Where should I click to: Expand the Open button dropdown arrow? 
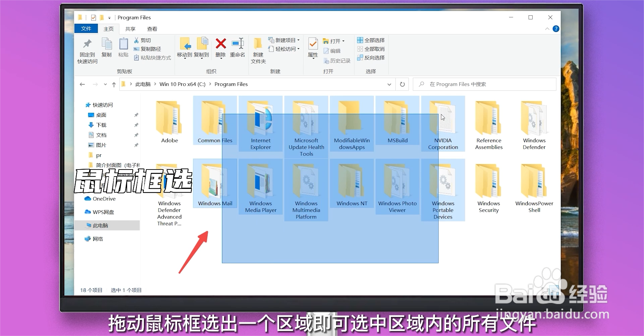coord(343,41)
